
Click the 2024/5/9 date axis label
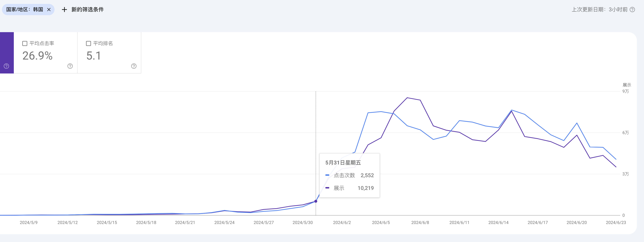(x=29, y=223)
